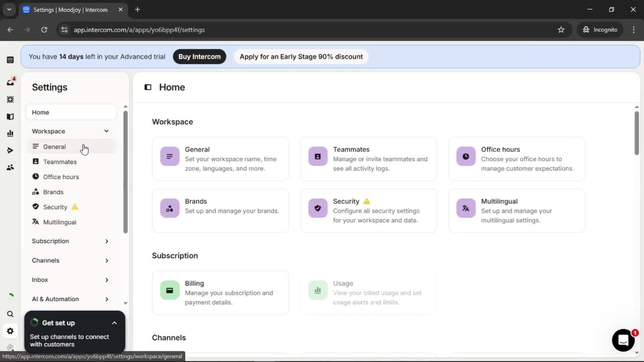This screenshot has width=644, height=362.
Task: Click the main content vertical scrollbar
Action: [637, 133]
